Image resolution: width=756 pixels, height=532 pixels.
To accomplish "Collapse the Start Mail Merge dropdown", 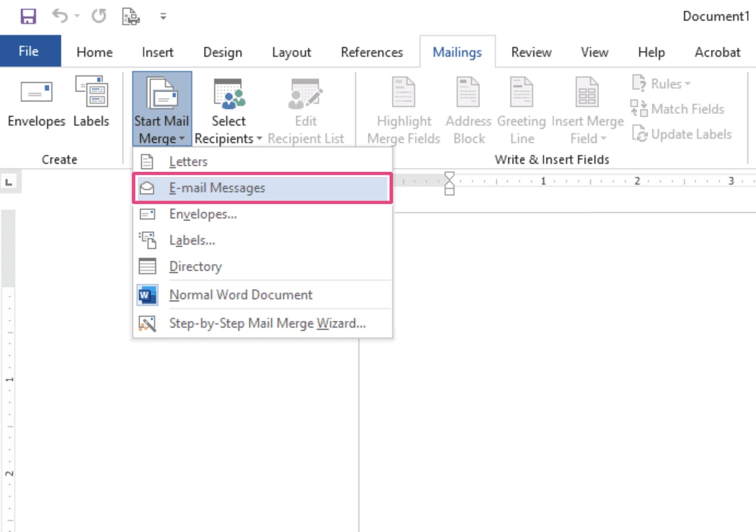I will [x=162, y=109].
